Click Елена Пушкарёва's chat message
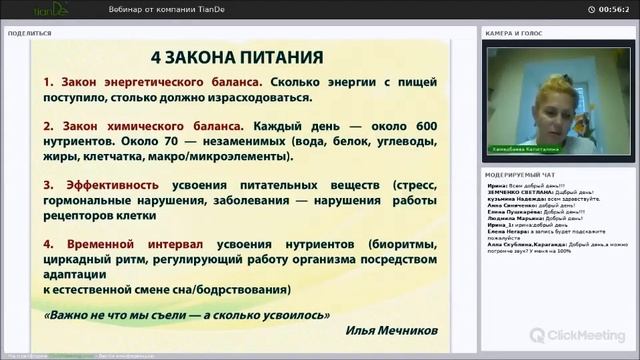The height and width of the screenshot is (360, 640). [536, 212]
